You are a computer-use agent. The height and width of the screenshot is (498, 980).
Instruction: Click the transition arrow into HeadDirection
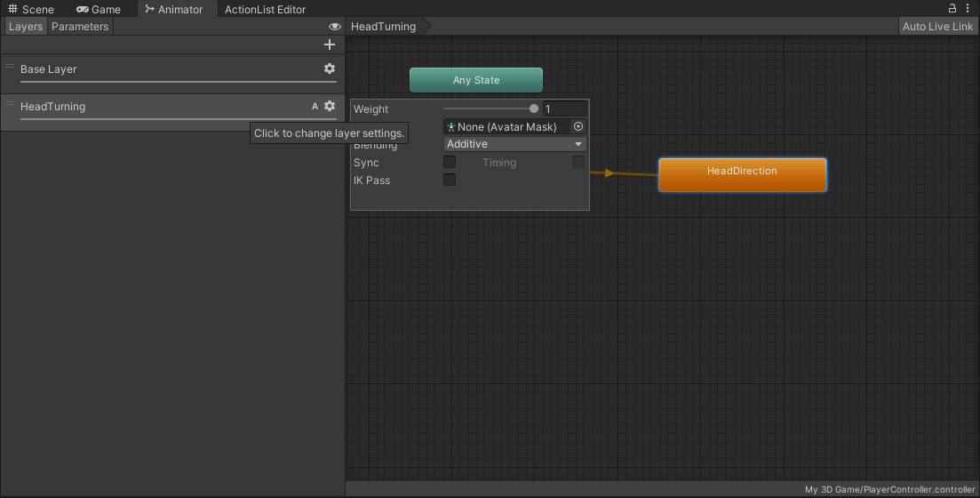[x=610, y=173]
